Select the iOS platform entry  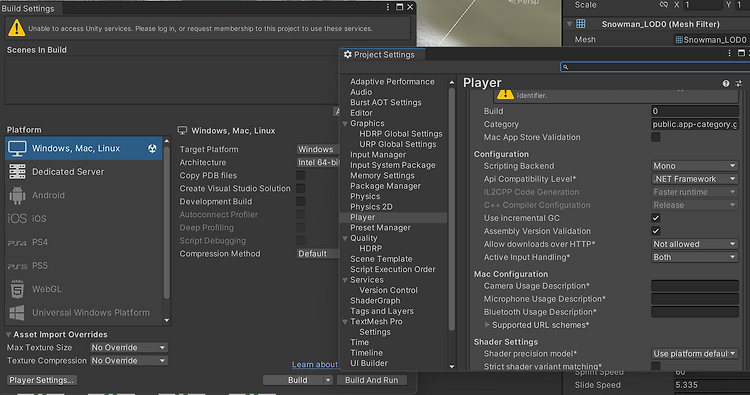point(84,219)
